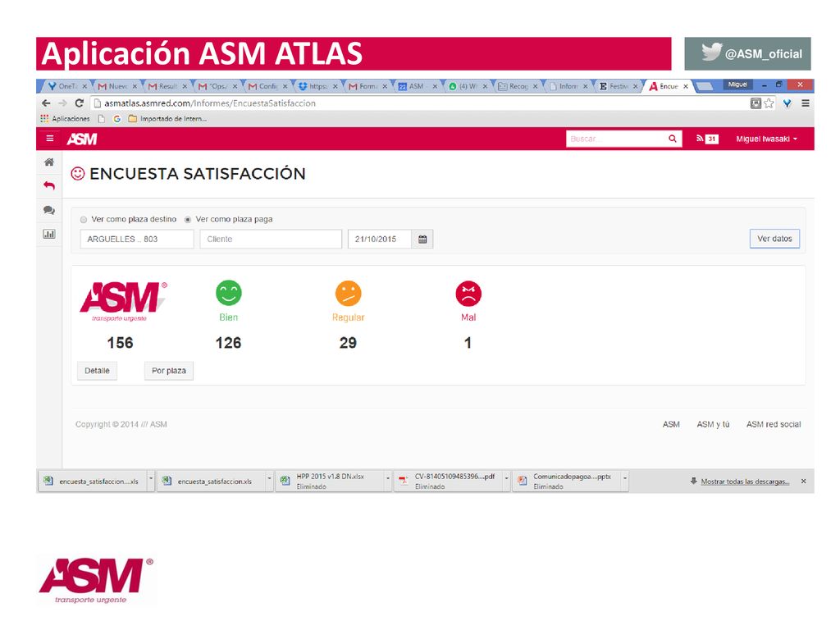840x630 pixels.
Task: Reload the page with refresh icon
Action: 80,103
